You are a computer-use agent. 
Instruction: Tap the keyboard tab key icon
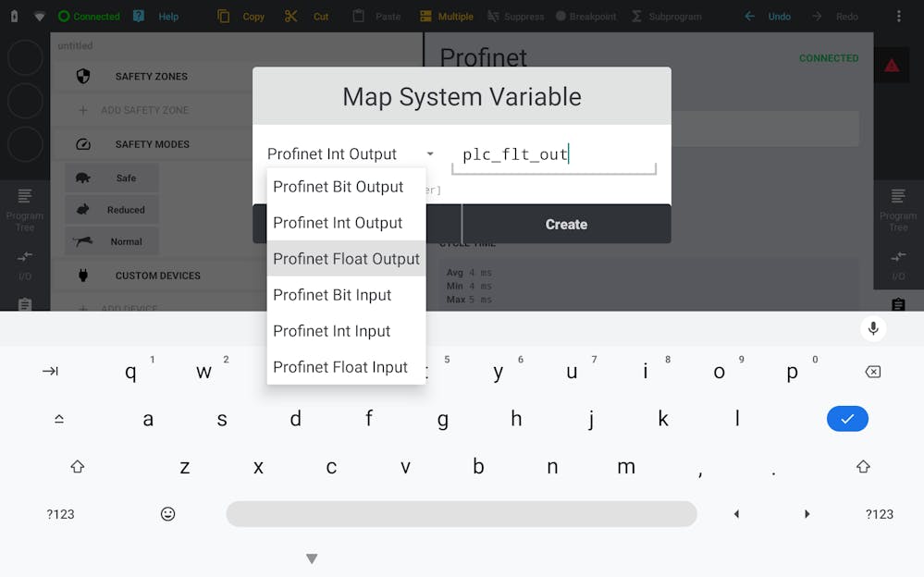pos(51,372)
